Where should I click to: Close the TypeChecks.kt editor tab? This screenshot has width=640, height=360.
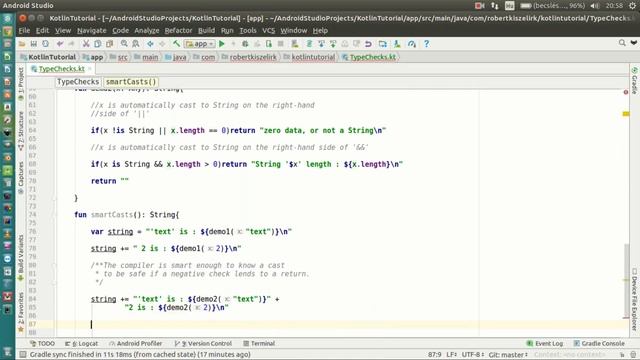pos(90,69)
